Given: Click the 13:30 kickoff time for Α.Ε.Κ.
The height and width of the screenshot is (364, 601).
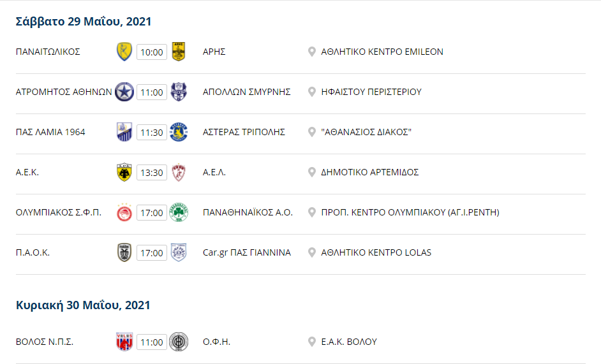Looking at the screenshot, I should coord(152,173).
